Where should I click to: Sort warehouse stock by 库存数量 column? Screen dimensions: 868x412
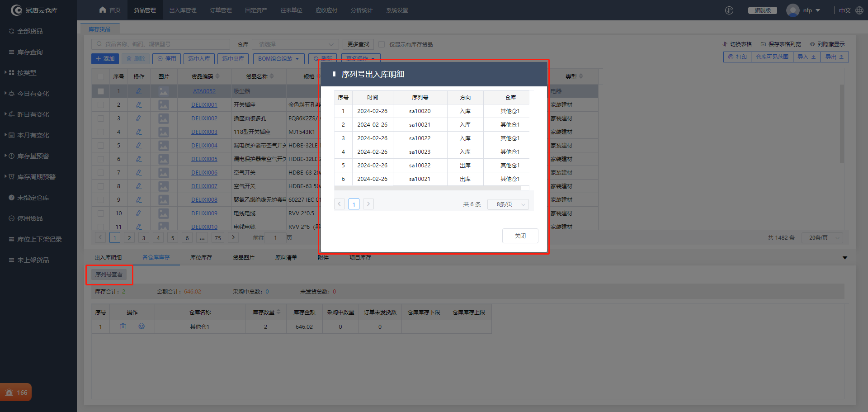[x=278, y=312]
